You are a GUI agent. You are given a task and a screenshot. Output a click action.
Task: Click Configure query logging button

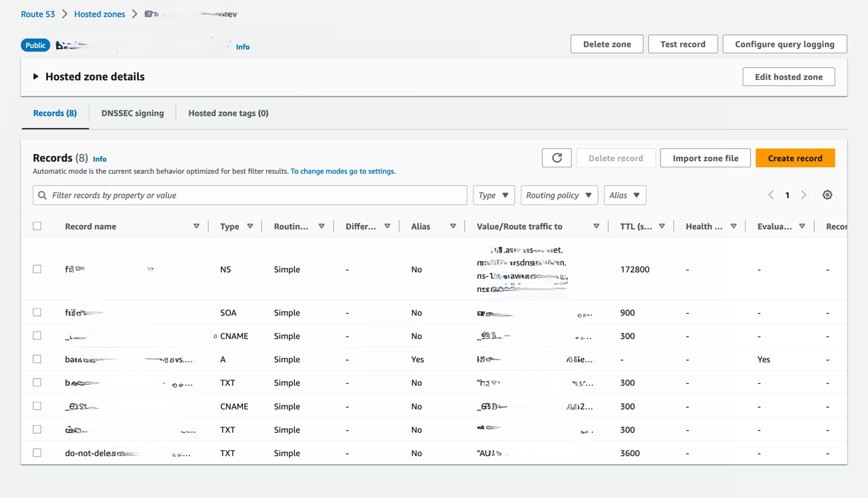coord(784,44)
